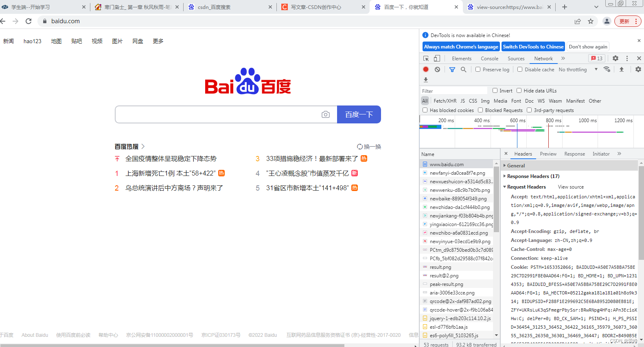Toggle the network filter funnel
644x347 pixels.
[x=452, y=70]
